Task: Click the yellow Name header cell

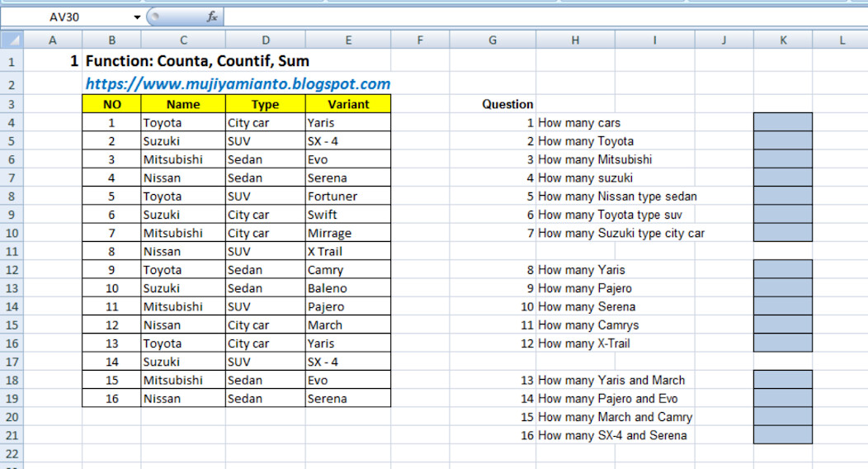Action: (183, 104)
